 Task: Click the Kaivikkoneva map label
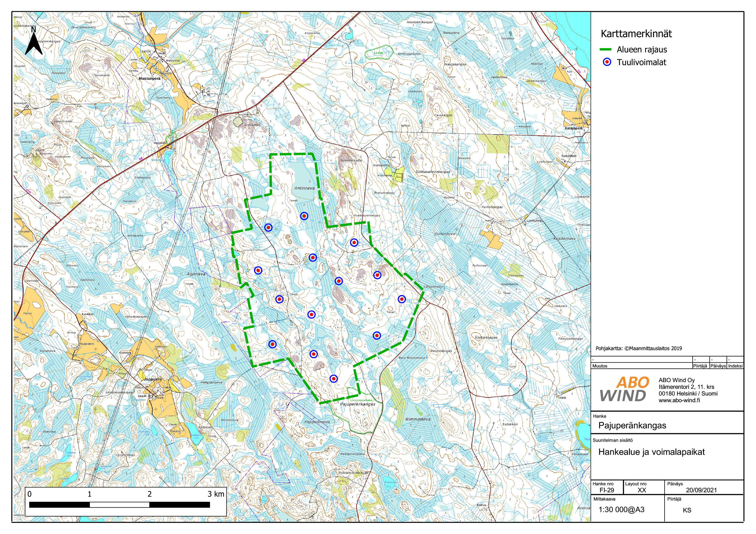[564, 239]
